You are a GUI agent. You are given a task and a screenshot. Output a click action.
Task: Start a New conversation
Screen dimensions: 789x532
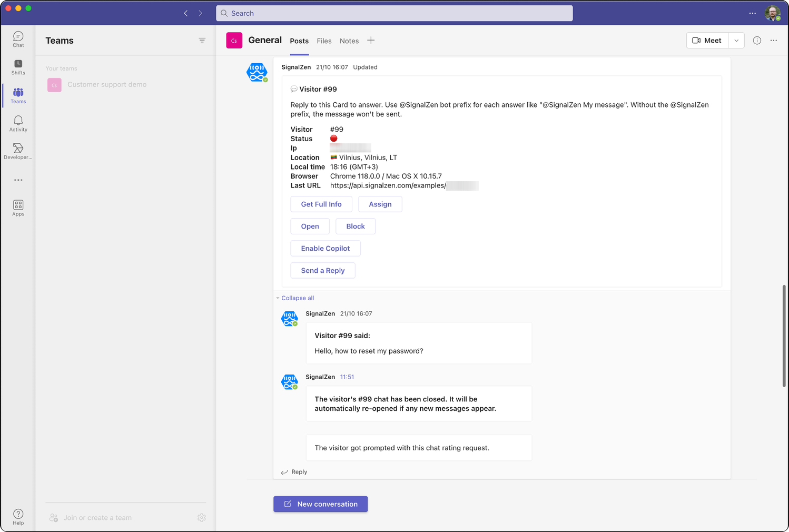click(320, 504)
